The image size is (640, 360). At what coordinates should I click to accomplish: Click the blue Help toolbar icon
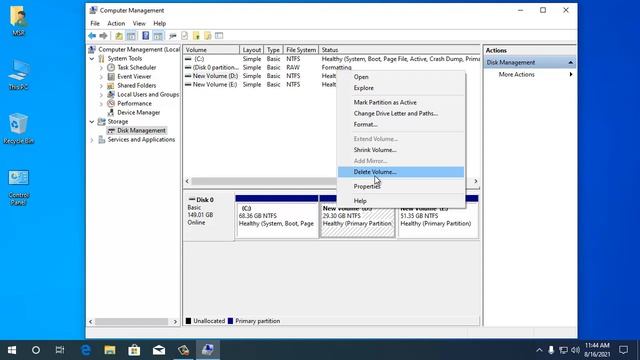click(145, 36)
